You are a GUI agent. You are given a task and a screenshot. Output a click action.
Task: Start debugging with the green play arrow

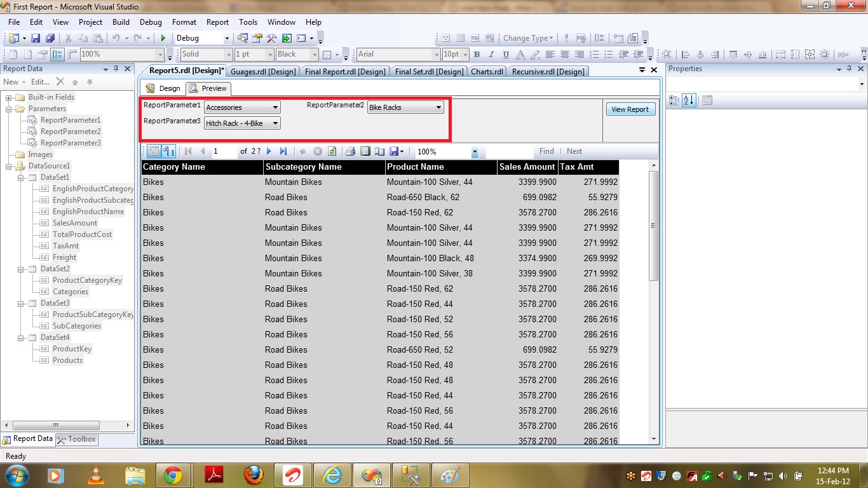coord(163,39)
